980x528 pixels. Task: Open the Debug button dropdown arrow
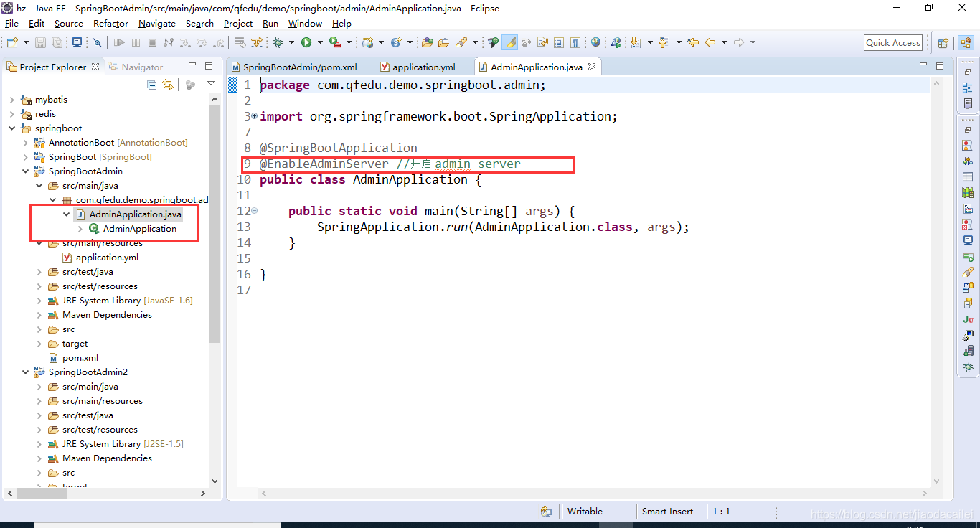[x=291, y=43]
